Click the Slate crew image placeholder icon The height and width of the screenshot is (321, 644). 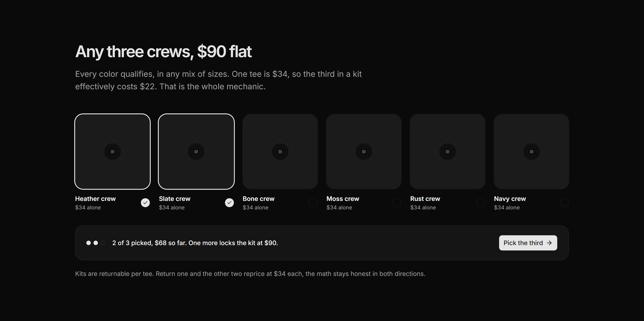point(196,152)
